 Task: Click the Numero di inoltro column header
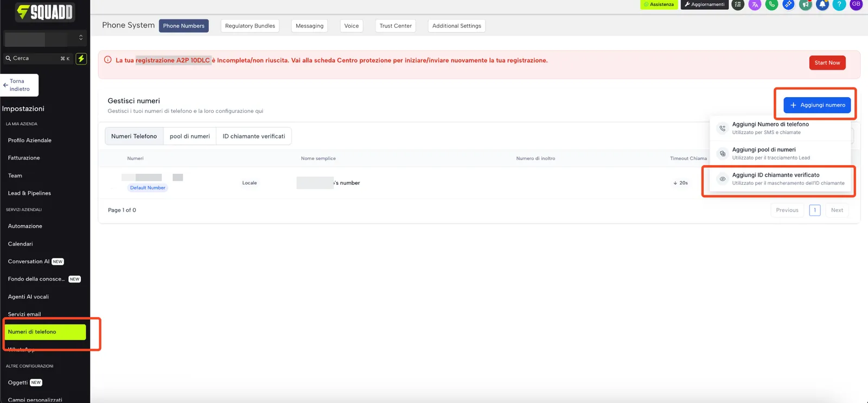(535, 159)
